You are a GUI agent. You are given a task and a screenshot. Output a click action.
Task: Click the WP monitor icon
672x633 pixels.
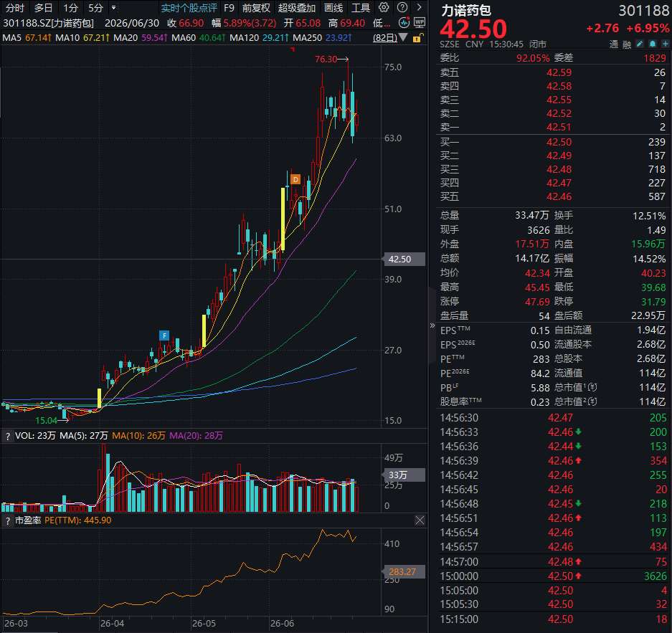419,22
